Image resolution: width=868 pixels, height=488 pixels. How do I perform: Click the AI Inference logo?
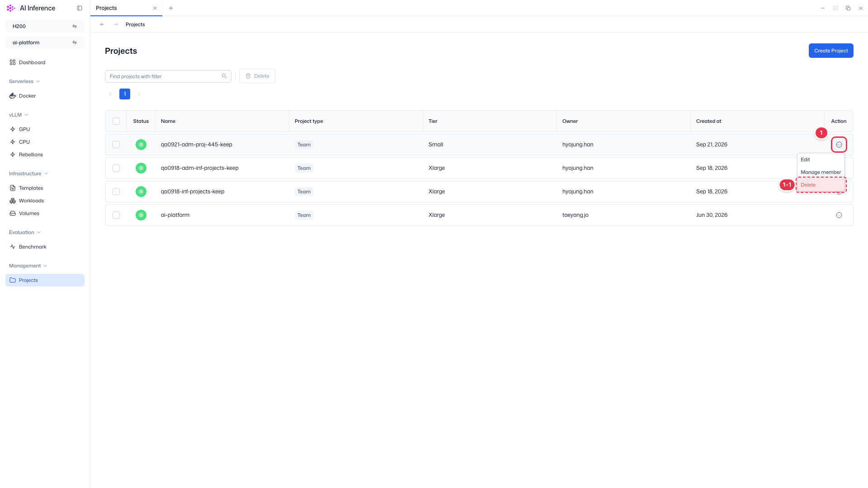pyautogui.click(x=11, y=8)
